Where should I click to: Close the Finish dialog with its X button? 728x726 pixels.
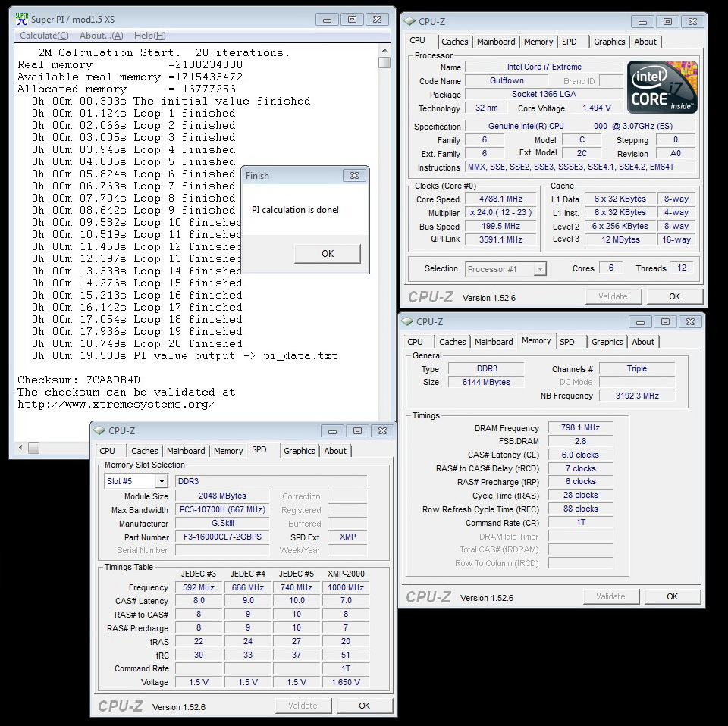[354, 175]
